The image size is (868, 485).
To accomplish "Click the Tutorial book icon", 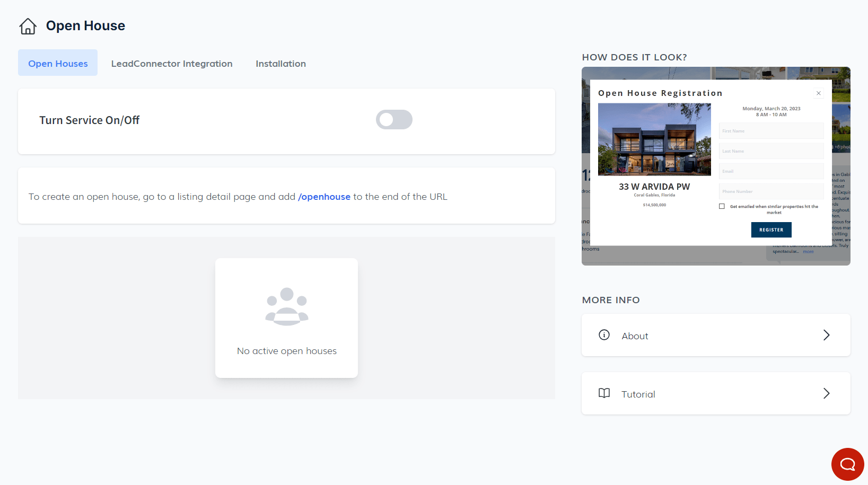I will pos(604,393).
